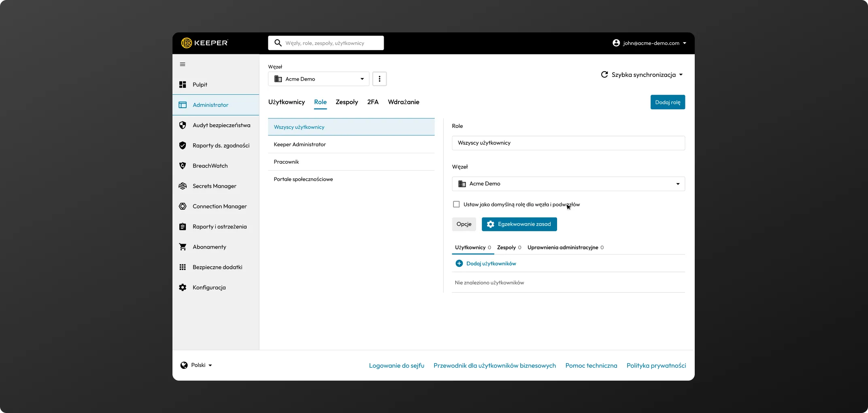Switch to the Zespoły tab
The image size is (868, 413).
[347, 102]
